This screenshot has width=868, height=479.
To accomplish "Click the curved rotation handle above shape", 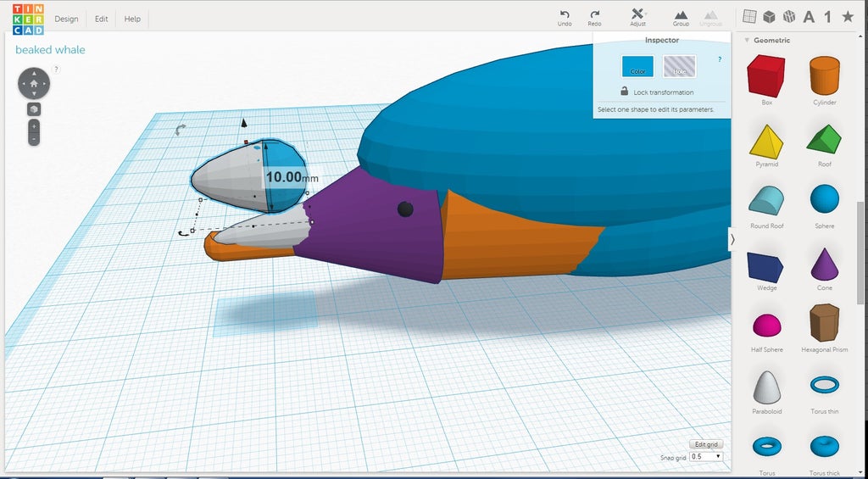I will coord(181,129).
